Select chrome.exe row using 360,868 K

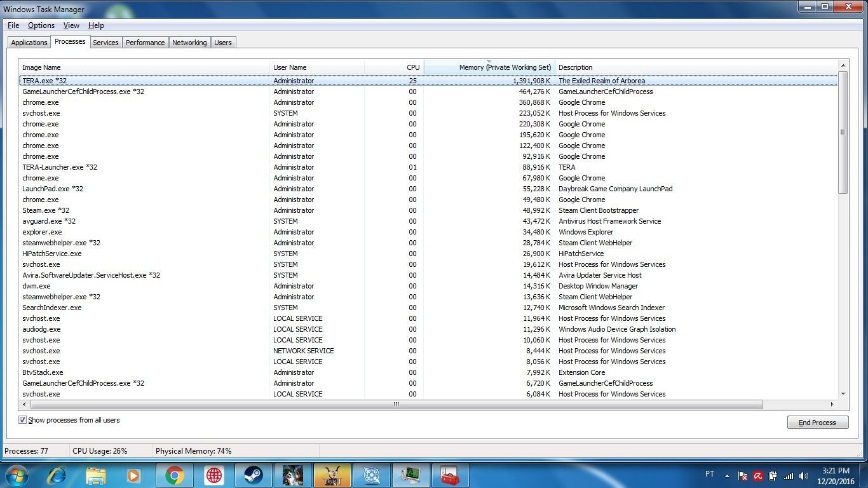(x=428, y=102)
